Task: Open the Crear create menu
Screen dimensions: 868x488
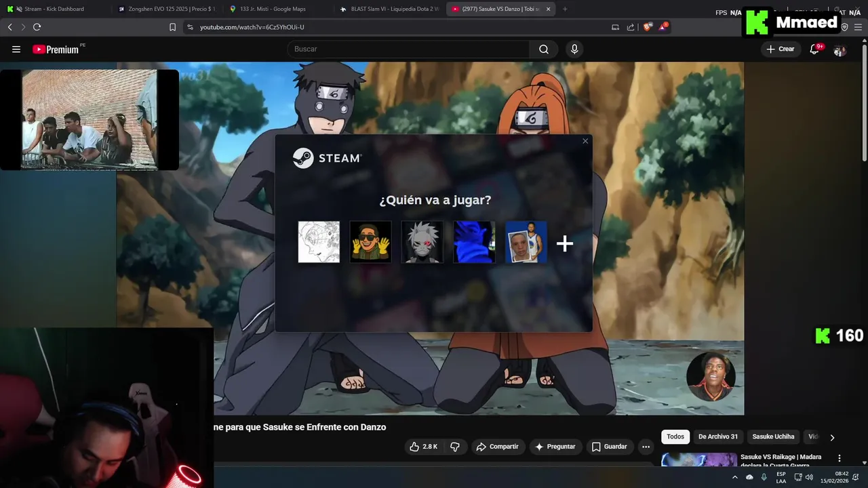Action: (780, 49)
